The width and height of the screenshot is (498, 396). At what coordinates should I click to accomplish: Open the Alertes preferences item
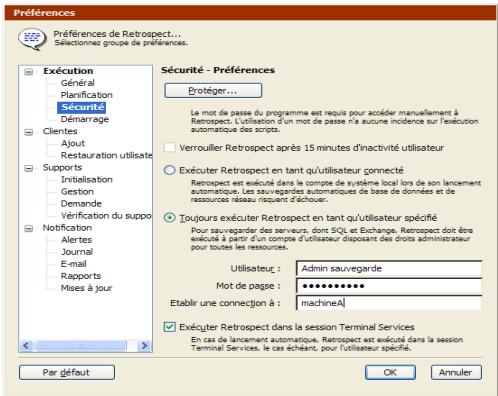(77, 240)
